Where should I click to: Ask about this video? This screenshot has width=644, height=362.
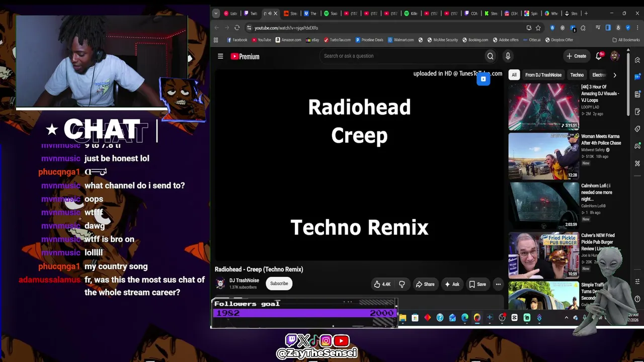[x=451, y=285]
